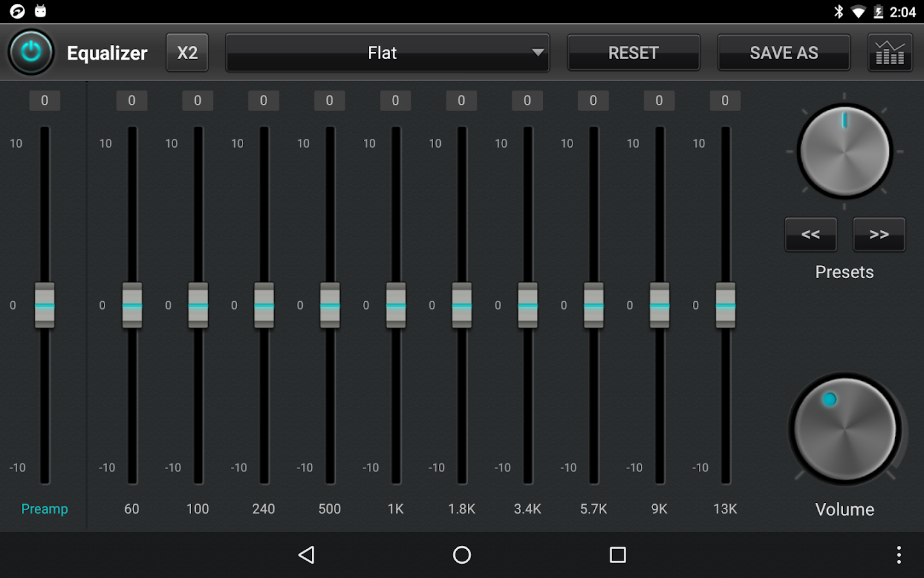Open the spectrum visualizer icon

click(x=890, y=53)
